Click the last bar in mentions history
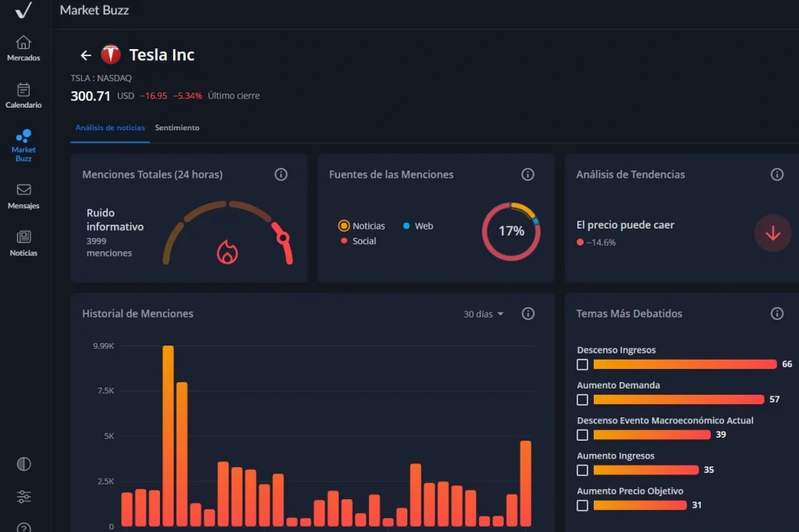This screenshot has width=799, height=532. [x=525, y=484]
